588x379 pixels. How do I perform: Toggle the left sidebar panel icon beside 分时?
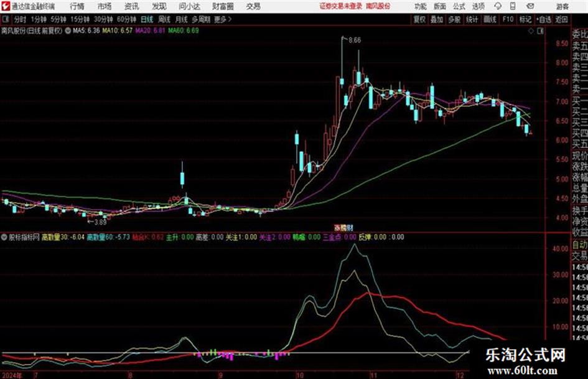pyautogui.click(x=6, y=19)
